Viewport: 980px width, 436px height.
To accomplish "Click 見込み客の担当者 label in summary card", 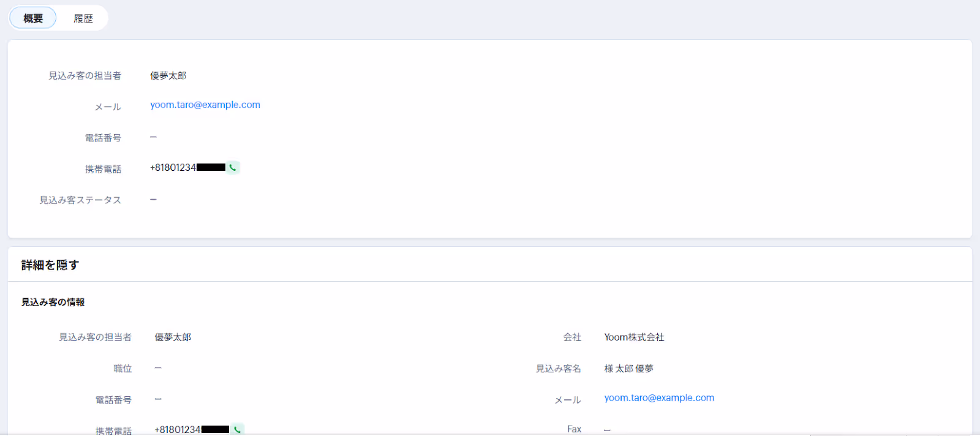I will (x=85, y=76).
